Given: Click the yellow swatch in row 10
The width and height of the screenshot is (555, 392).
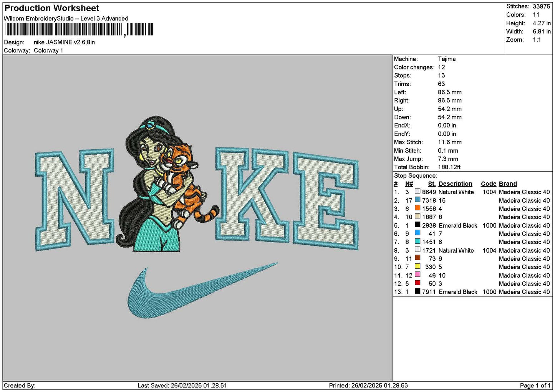Looking at the screenshot, I should [x=417, y=266].
